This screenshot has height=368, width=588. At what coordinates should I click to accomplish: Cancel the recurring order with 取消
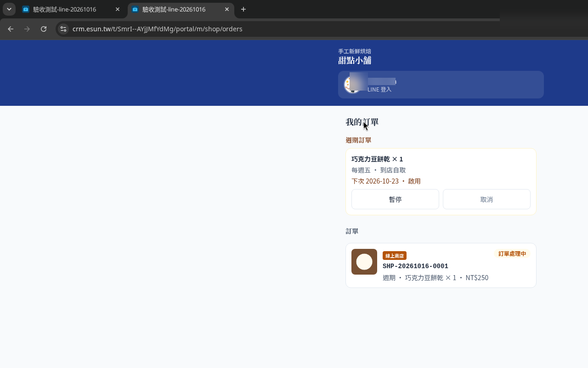coord(486,199)
